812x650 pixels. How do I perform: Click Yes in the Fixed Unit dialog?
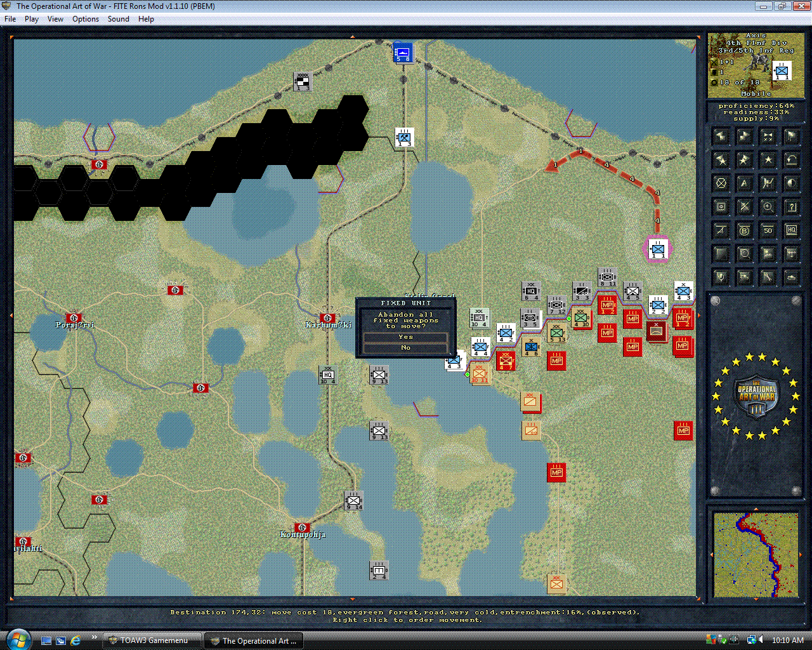point(405,337)
